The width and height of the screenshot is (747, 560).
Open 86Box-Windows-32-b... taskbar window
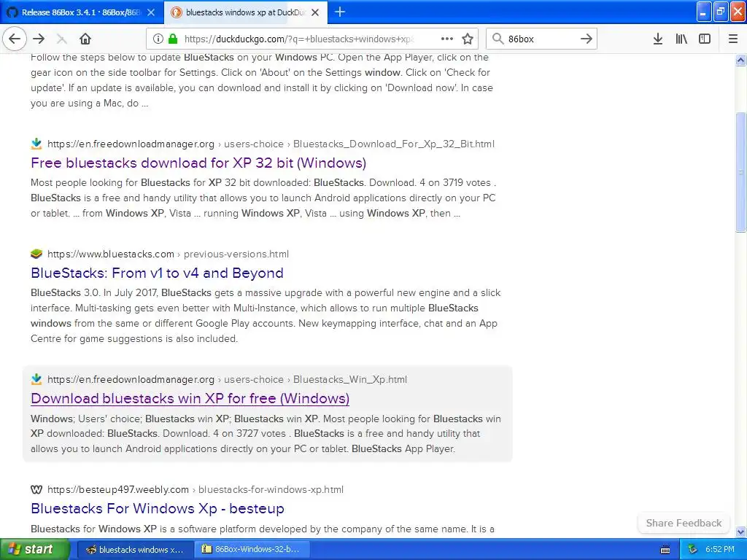coord(252,550)
